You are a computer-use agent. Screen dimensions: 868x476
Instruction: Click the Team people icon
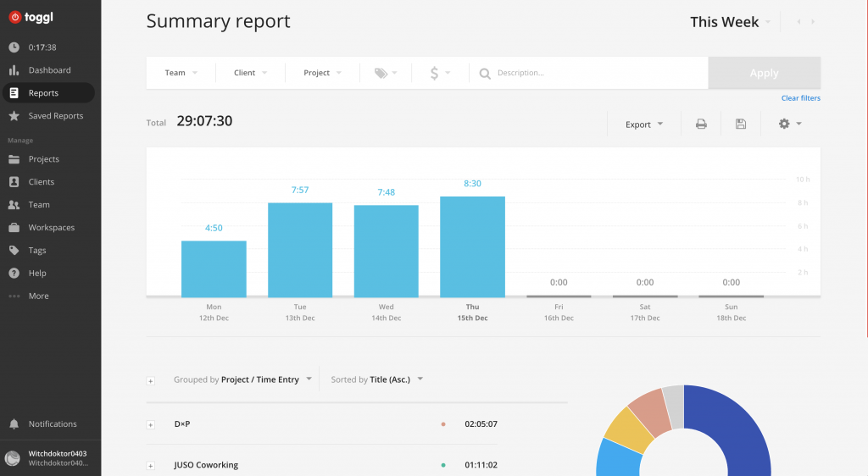tap(14, 205)
